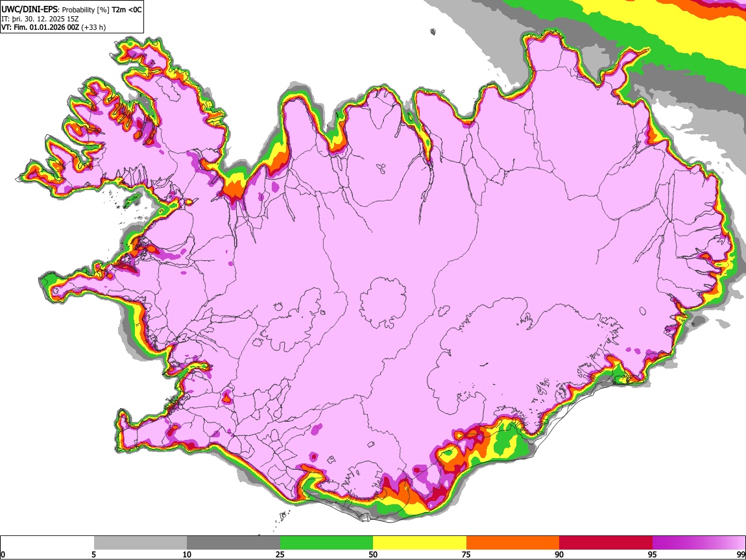The width and height of the screenshot is (746, 560).
Task: Click the white 0–5% legend swatch
Action: pyautogui.click(x=47, y=542)
